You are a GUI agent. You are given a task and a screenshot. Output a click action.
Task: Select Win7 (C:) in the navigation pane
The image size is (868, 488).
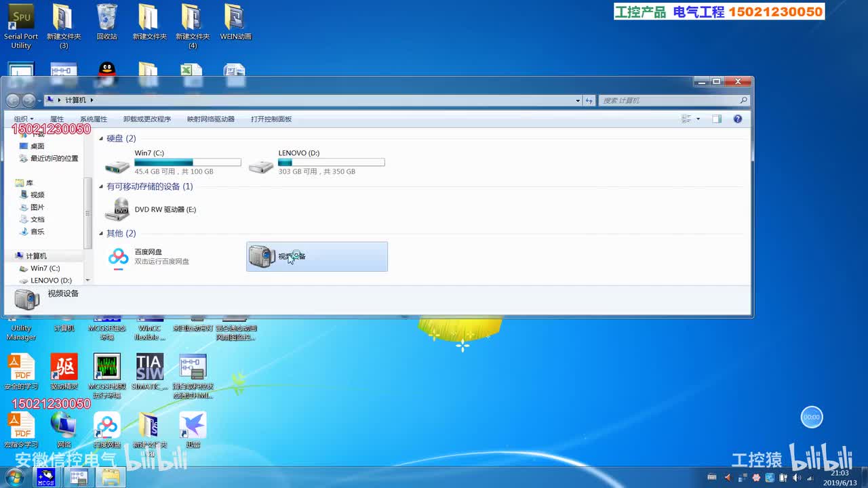[39, 268]
